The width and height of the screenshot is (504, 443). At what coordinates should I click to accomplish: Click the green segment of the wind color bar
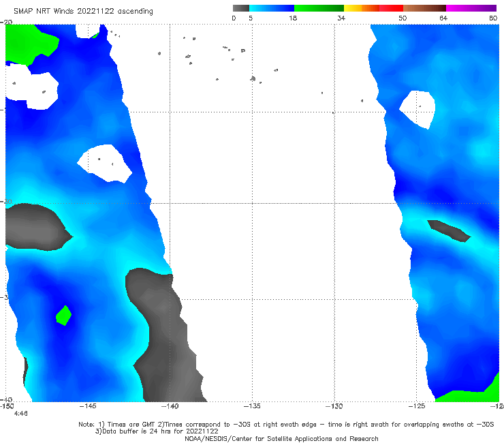pyautogui.click(x=319, y=8)
